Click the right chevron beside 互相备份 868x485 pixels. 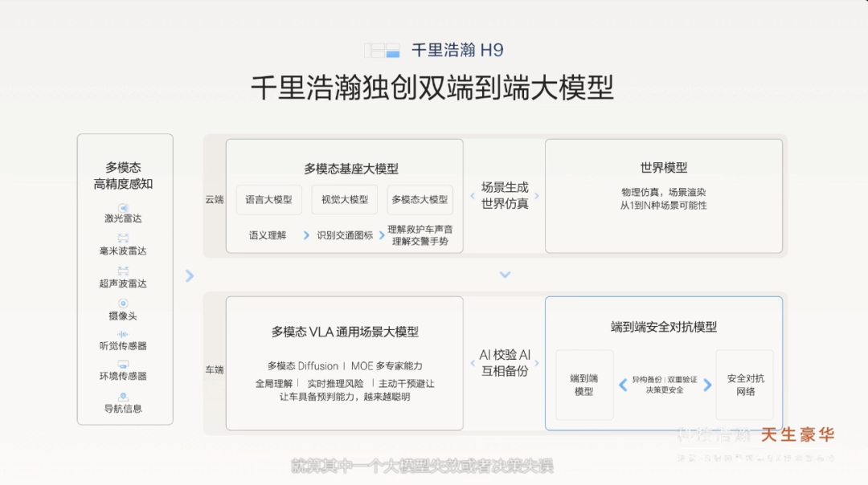click(536, 363)
